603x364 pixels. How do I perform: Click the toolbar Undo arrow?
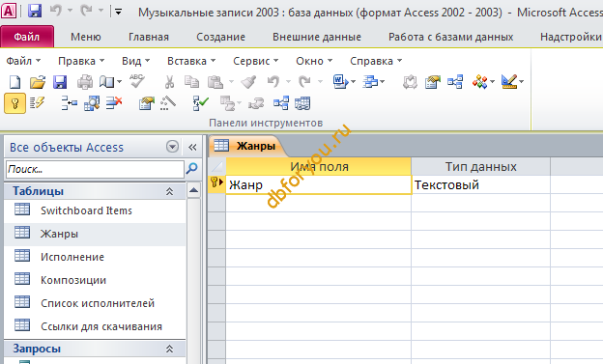point(273,81)
